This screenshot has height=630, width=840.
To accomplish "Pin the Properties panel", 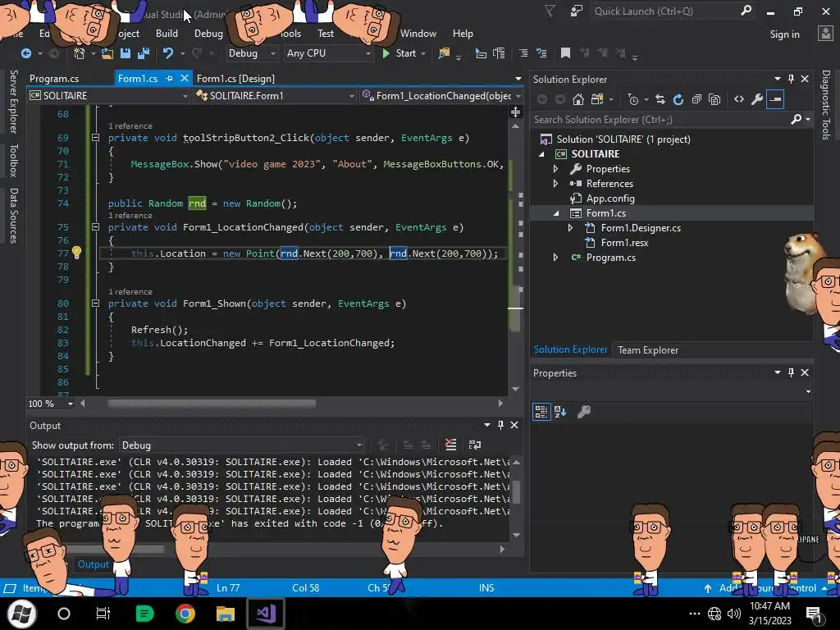I will 792,372.
